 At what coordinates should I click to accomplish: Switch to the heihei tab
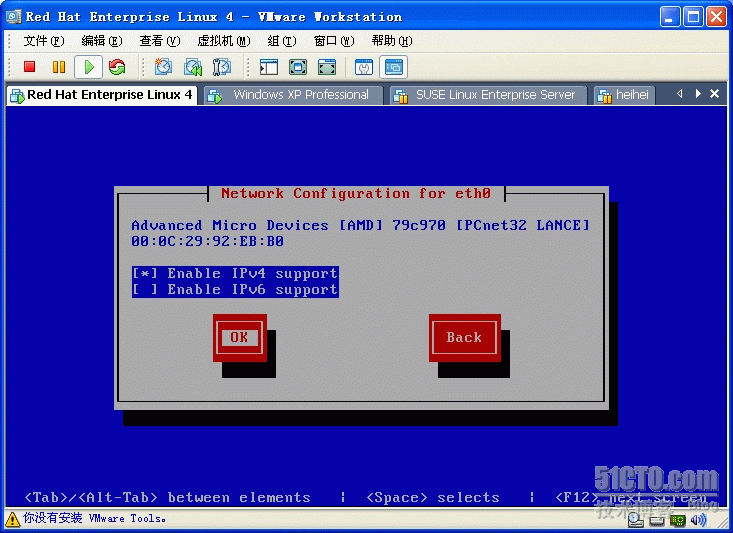pyautogui.click(x=625, y=95)
